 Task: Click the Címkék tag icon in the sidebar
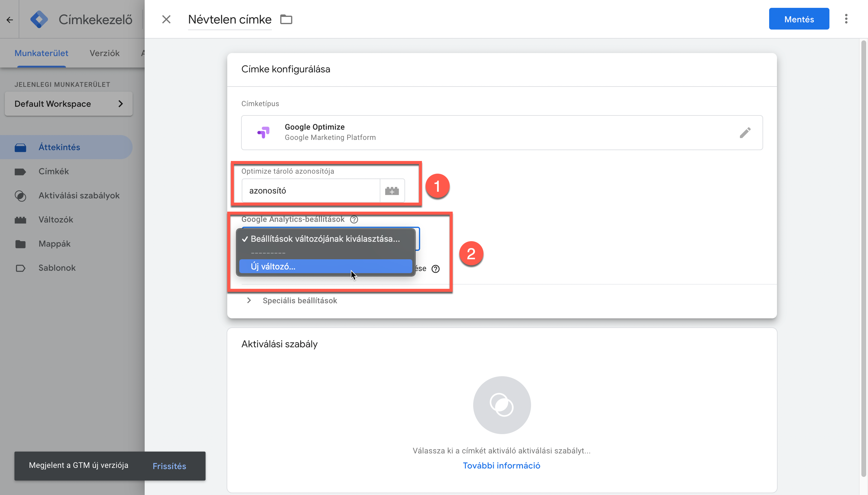(x=20, y=172)
